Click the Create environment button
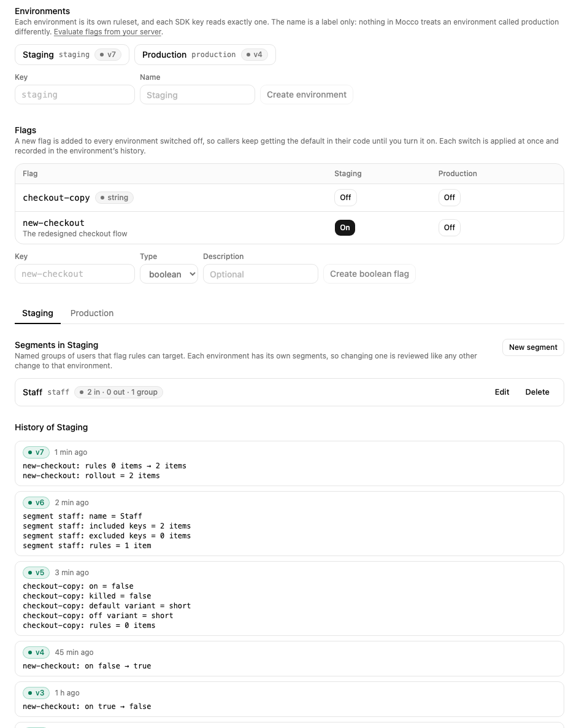Image resolution: width=579 pixels, height=728 pixels. pos(306,95)
